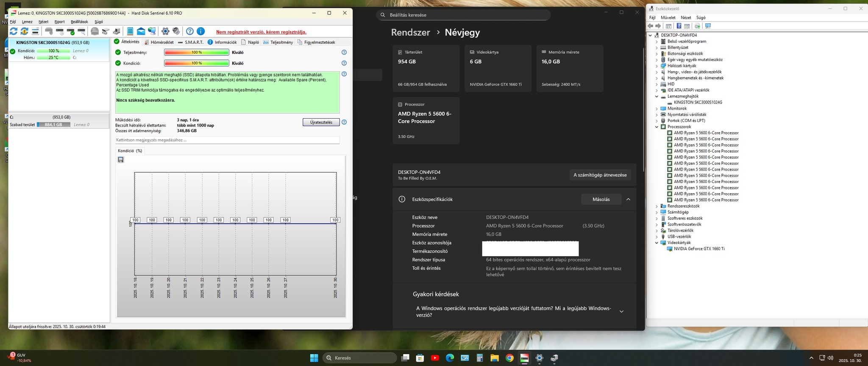Switch to the Figyelmeztetések tab

click(x=316, y=42)
